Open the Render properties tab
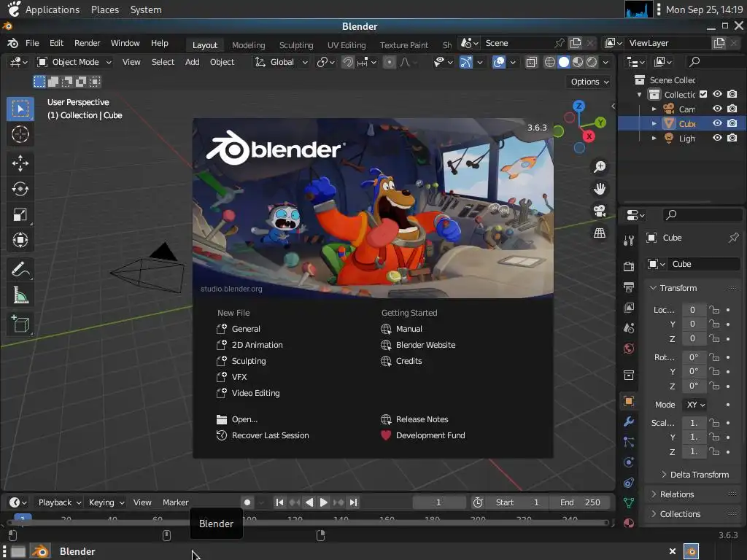 click(x=629, y=266)
